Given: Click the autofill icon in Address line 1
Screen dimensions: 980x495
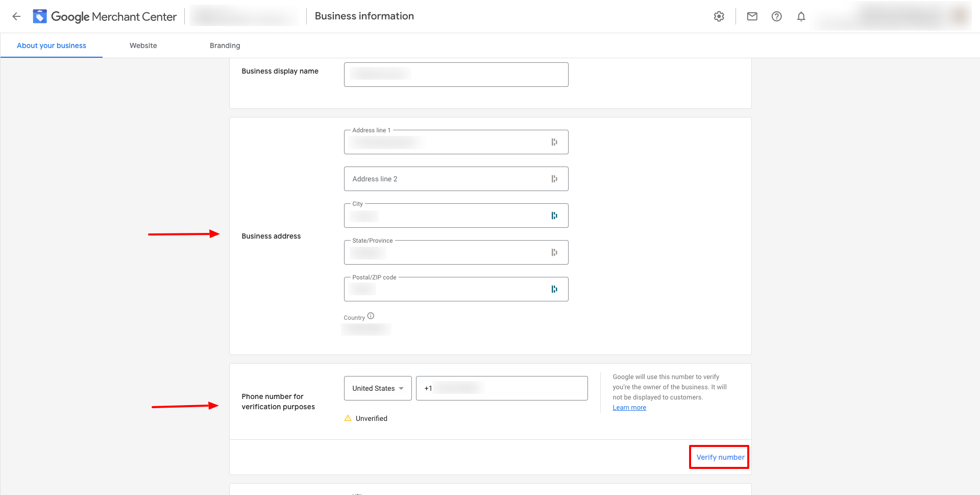Looking at the screenshot, I should point(554,142).
